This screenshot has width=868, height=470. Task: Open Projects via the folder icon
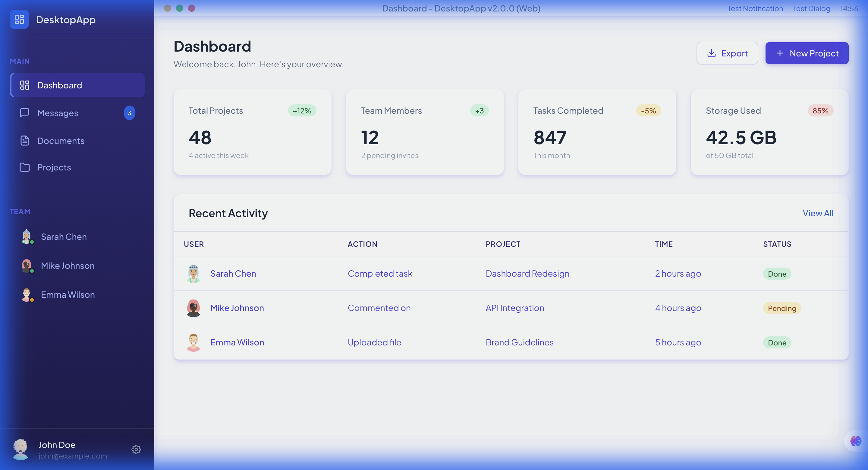click(24, 167)
